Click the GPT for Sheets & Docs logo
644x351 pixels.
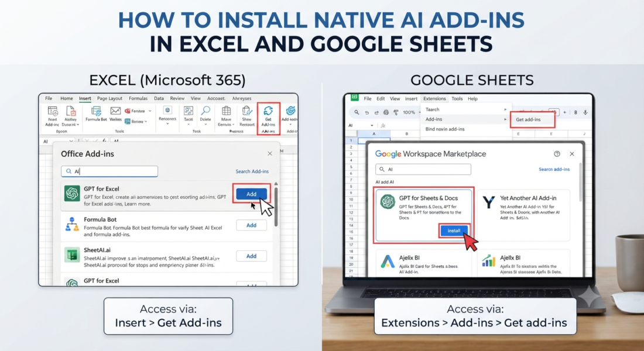pyautogui.click(x=388, y=202)
